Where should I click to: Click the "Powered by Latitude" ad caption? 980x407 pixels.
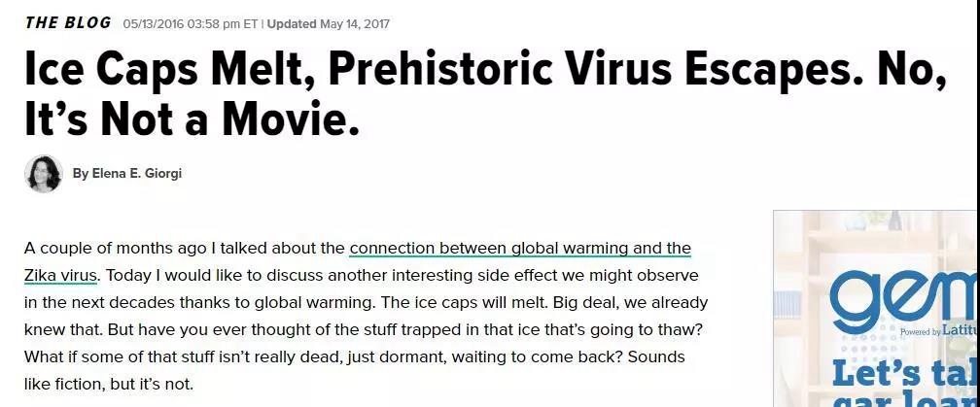939,331
